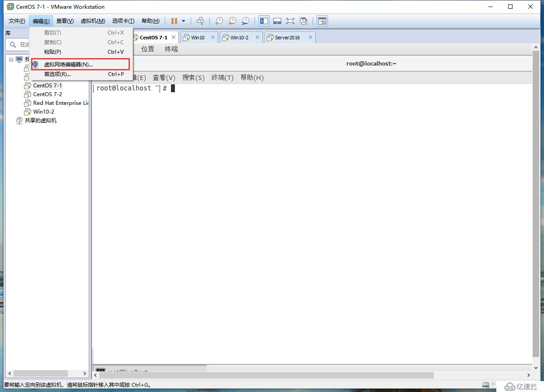Viewport: 544px width, 392px height.
Task: Switch to the Win10-2 tab
Action: (x=239, y=38)
